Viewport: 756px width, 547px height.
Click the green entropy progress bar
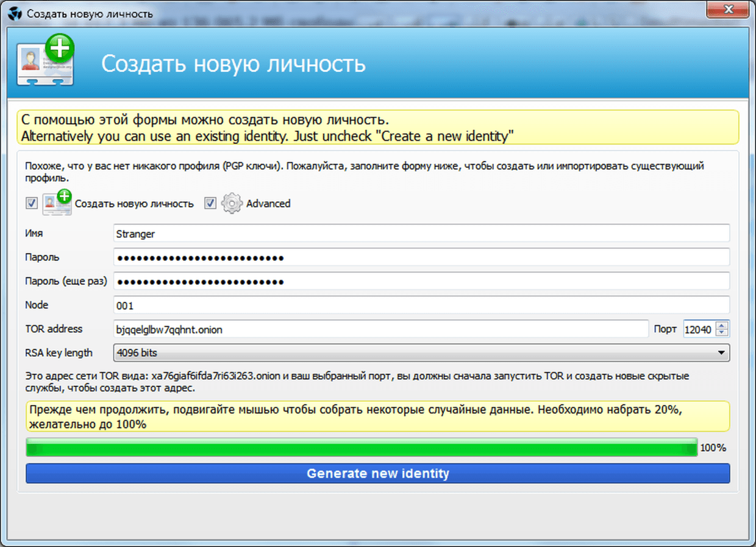point(361,448)
